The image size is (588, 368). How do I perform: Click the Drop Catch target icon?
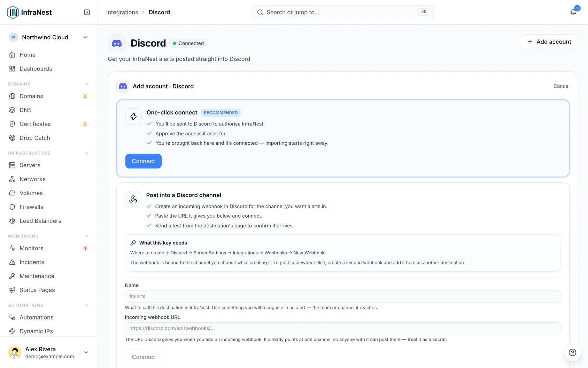12,138
